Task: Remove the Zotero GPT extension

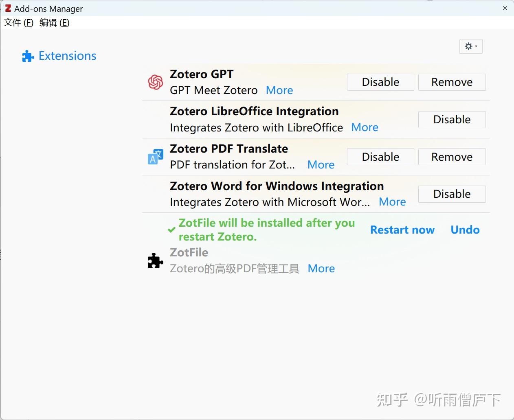Action: pos(452,82)
